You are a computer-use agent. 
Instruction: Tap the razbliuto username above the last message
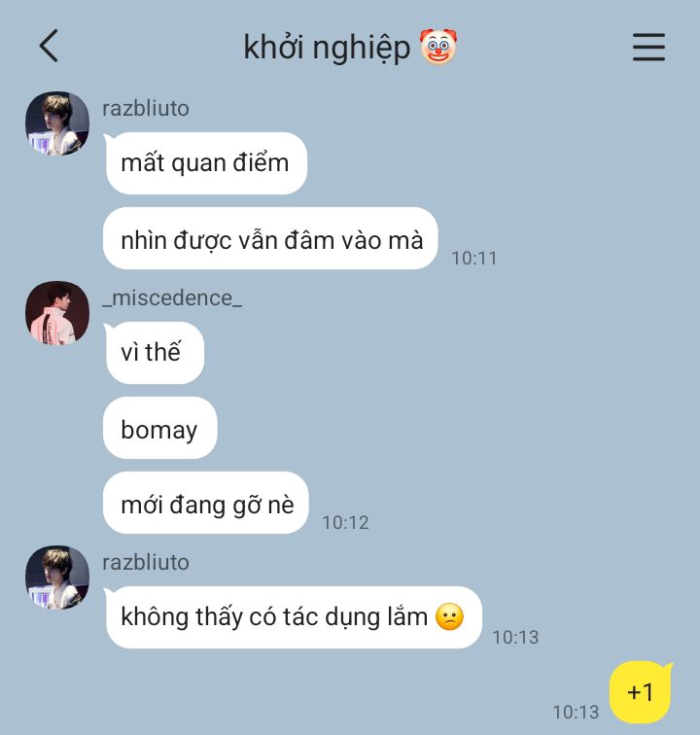click(x=146, y=562)
